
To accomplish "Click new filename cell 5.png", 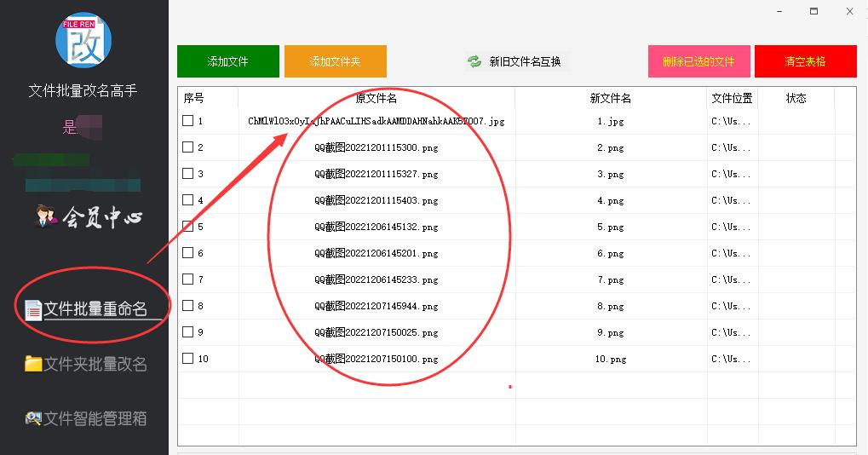I will [611, 227].
